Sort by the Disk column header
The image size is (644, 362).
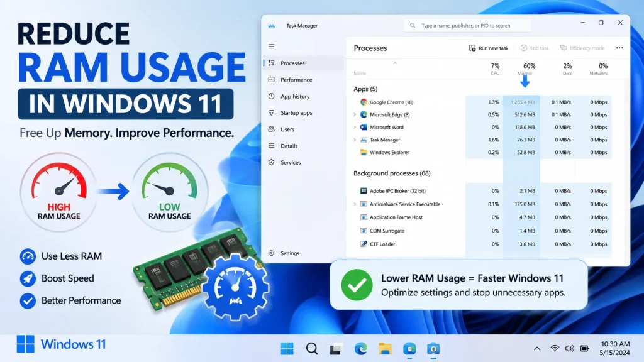[x=567, y=69]
